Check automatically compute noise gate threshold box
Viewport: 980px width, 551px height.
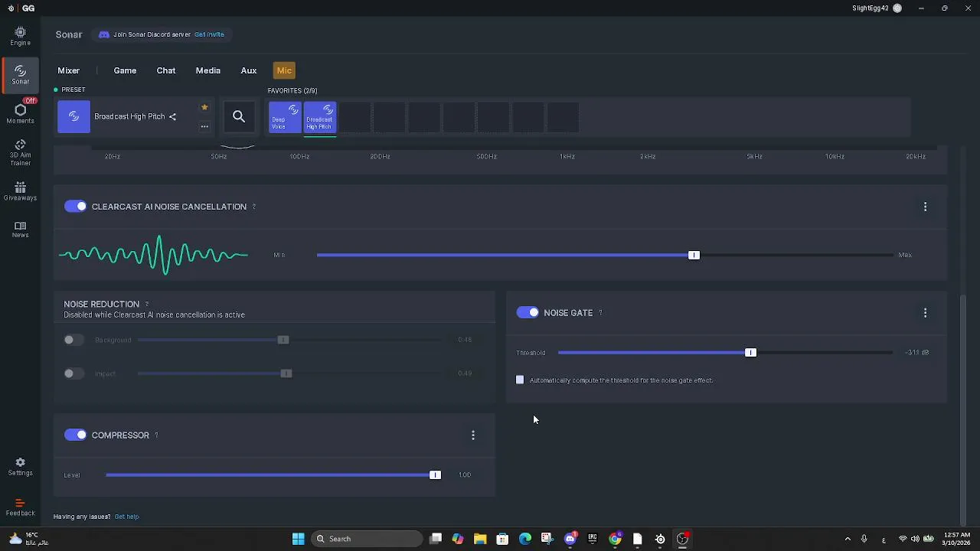(520, 380)
